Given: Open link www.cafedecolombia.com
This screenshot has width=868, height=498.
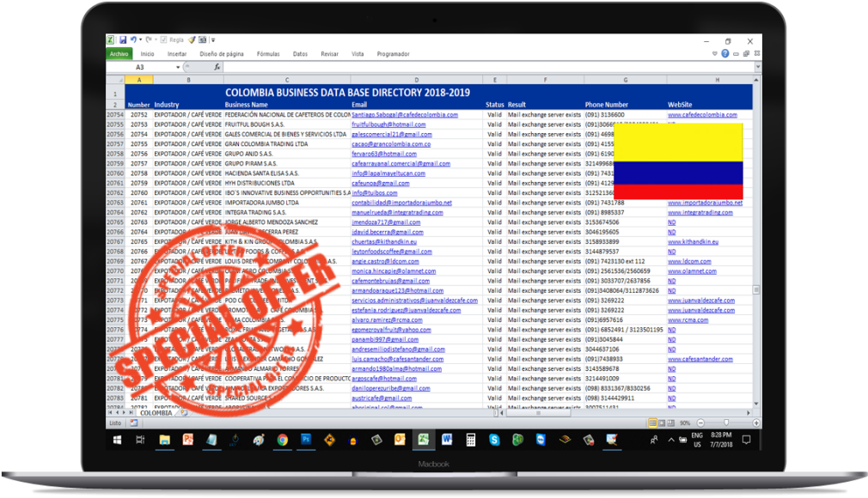Looking at the screenshot, I should [x=702, y=114].
